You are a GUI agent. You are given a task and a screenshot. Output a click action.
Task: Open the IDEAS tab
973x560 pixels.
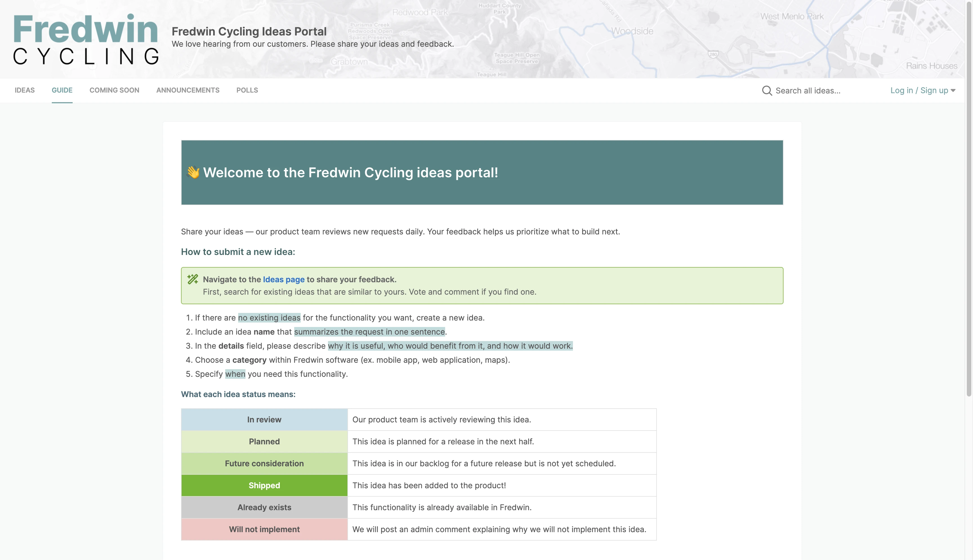24,90
